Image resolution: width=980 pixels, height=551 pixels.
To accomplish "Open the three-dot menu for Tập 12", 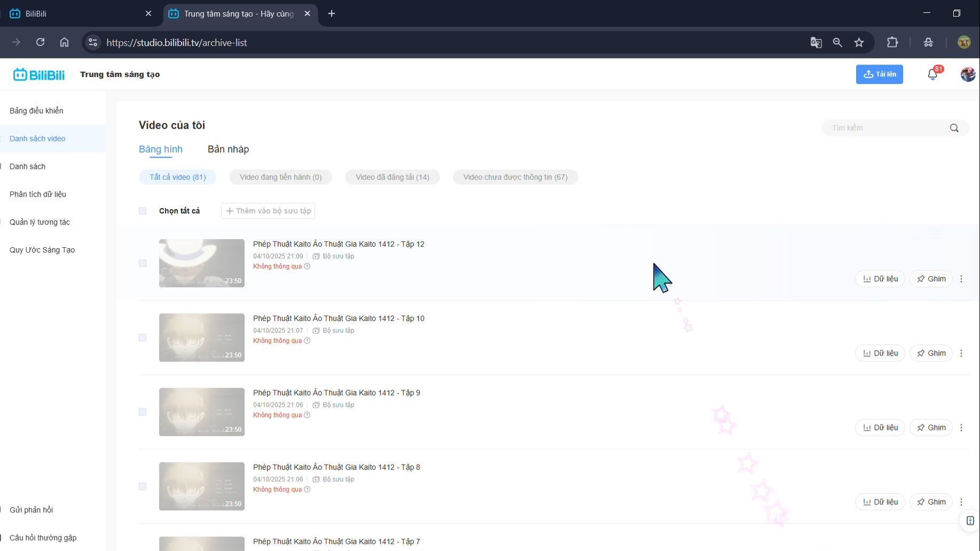I will pos(961,279).
